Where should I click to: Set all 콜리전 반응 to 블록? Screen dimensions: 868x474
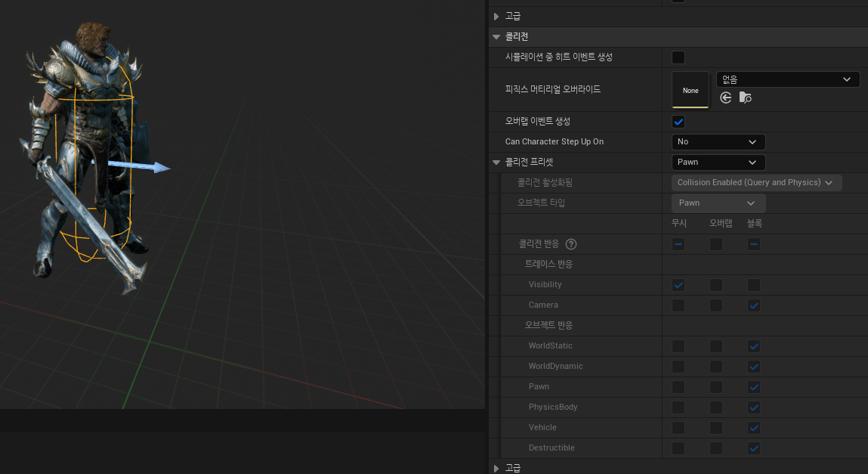[753, 244]
